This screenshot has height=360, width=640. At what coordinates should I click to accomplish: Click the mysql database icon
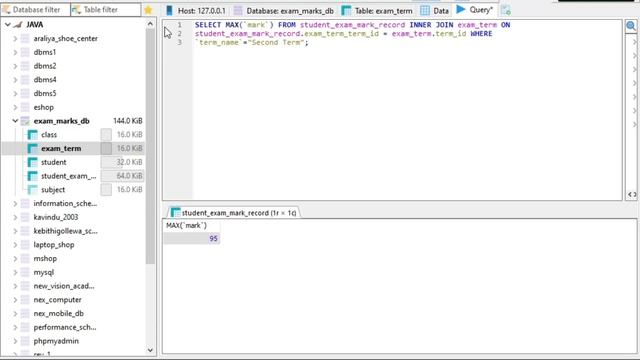point(25,272)
